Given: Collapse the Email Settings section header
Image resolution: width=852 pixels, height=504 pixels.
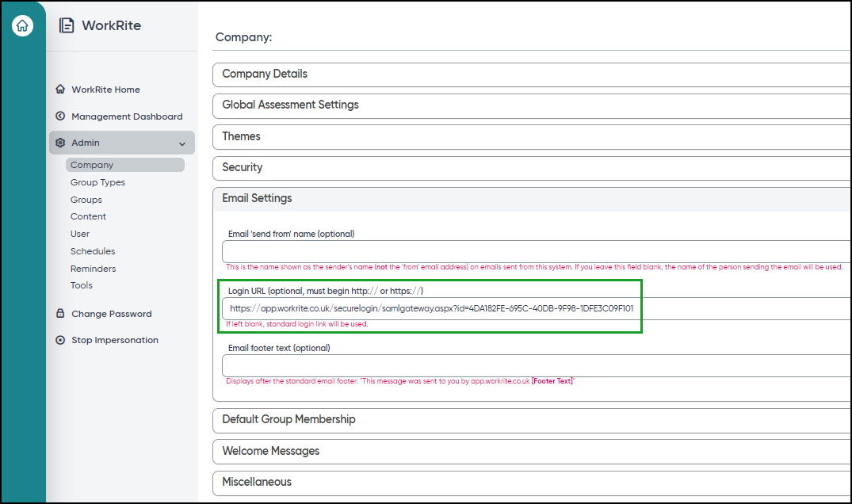Looking at the screenshot, I should pyautogui.click(x=532, y=199).
